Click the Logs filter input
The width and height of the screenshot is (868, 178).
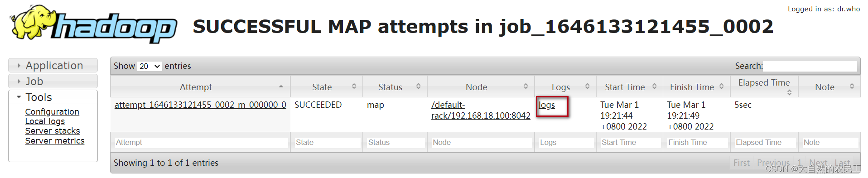click(x=566, y=142)
